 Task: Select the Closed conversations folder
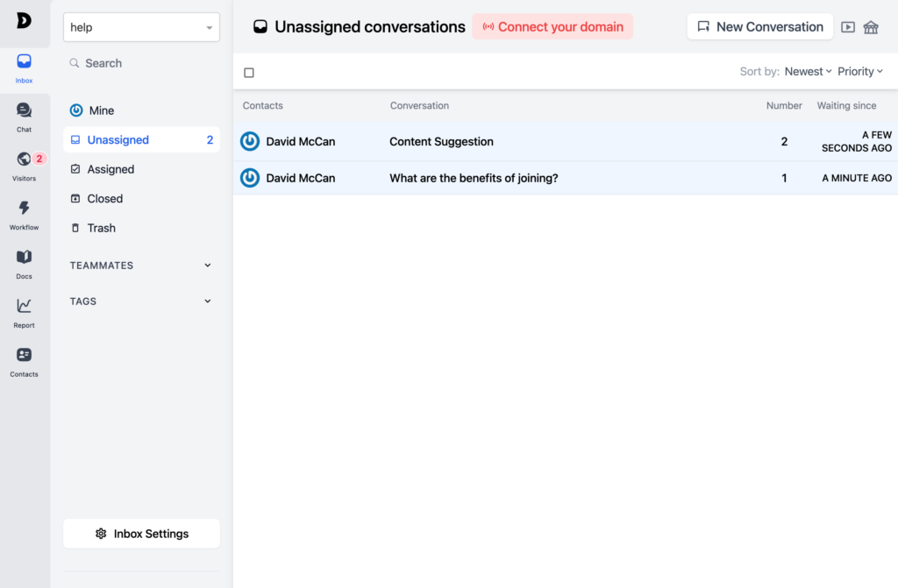(105, 199)
